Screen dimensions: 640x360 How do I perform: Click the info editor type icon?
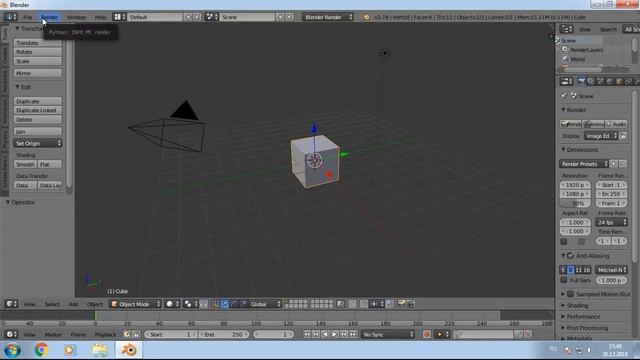(10, 17)
